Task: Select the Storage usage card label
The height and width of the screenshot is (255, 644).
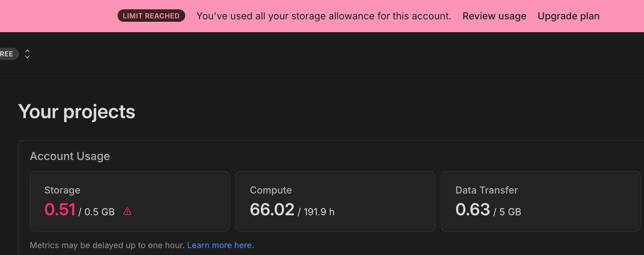Action: click(62, 190)
